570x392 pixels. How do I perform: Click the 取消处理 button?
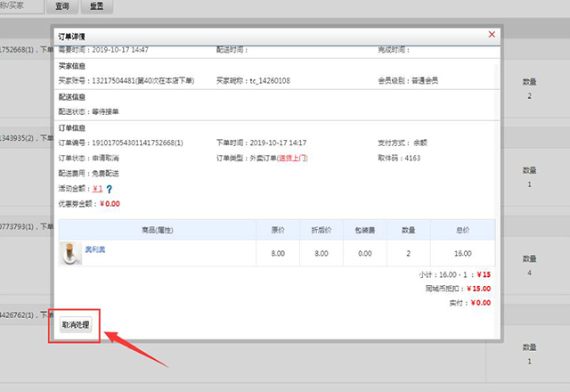(76, 326)
